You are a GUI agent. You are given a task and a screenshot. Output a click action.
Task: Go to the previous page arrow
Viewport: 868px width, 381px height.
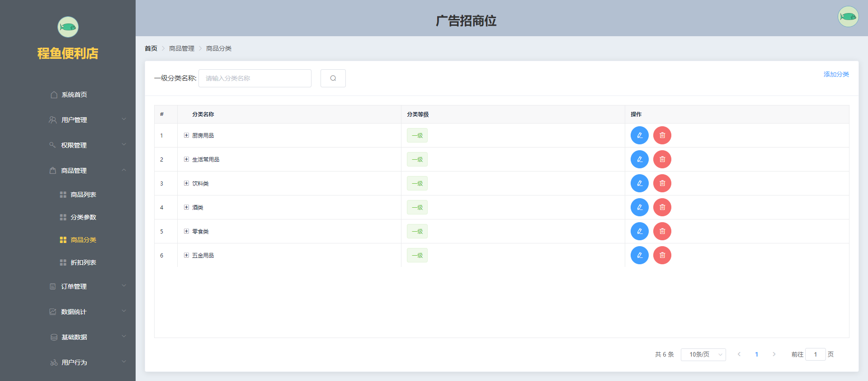pos(739,354)
